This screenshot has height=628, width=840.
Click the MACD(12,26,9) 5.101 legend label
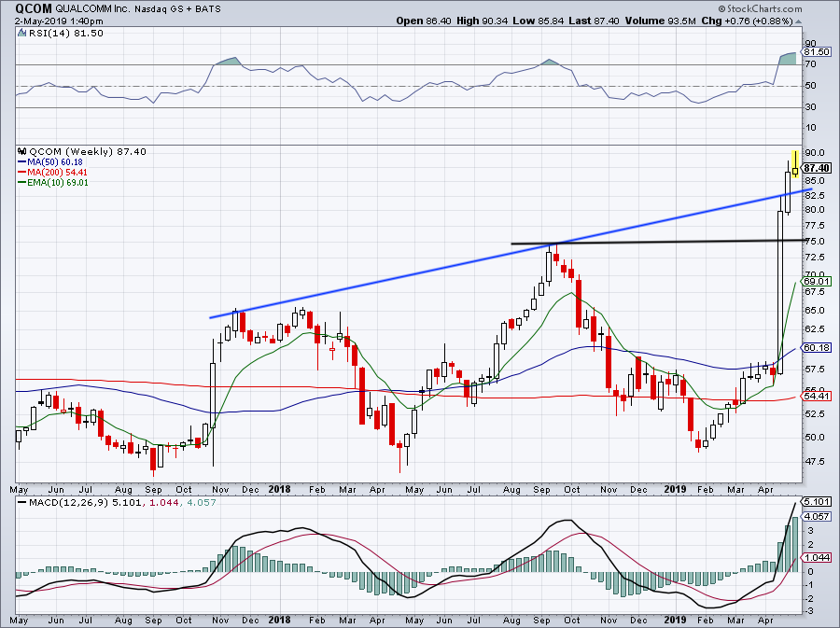pos(80,503)
